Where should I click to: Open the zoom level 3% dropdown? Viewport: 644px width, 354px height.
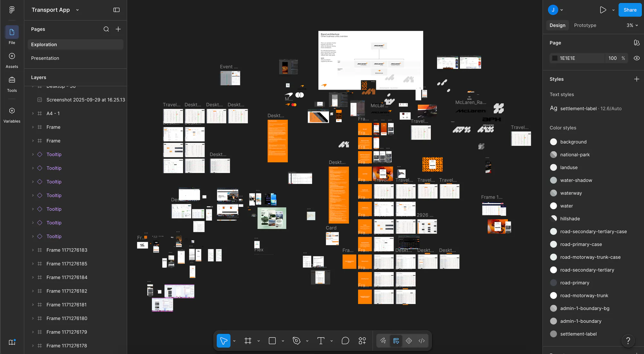click(x=632, y=25)
